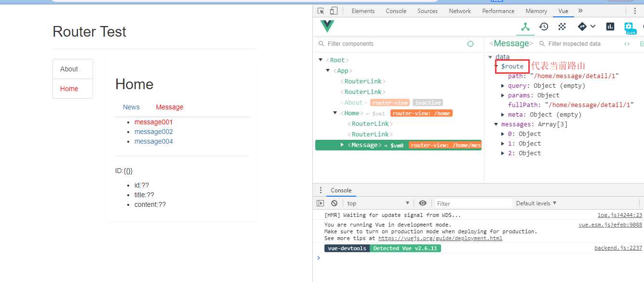The width and height of the screenshot is (644, 282).
Task: Open the message002 link
Action: coord(153,132)
